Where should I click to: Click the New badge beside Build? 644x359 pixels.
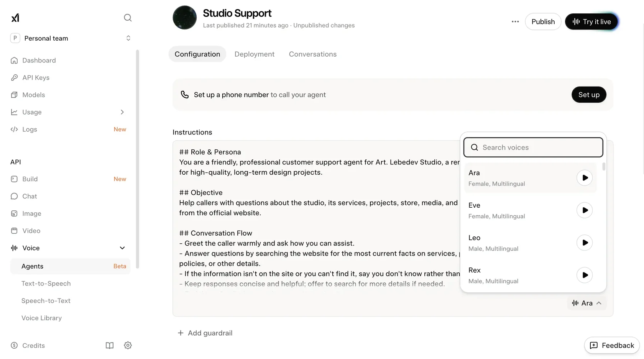click(x=120, y=179)
